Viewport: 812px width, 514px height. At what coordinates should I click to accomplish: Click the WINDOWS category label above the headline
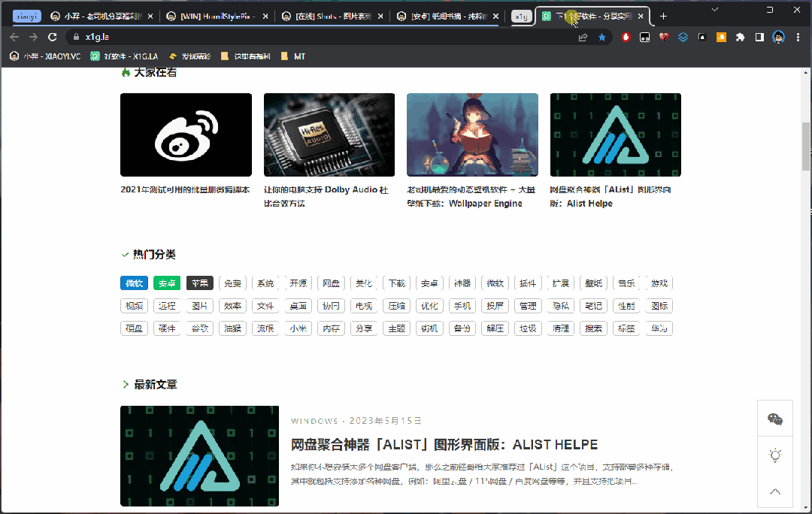314,421
